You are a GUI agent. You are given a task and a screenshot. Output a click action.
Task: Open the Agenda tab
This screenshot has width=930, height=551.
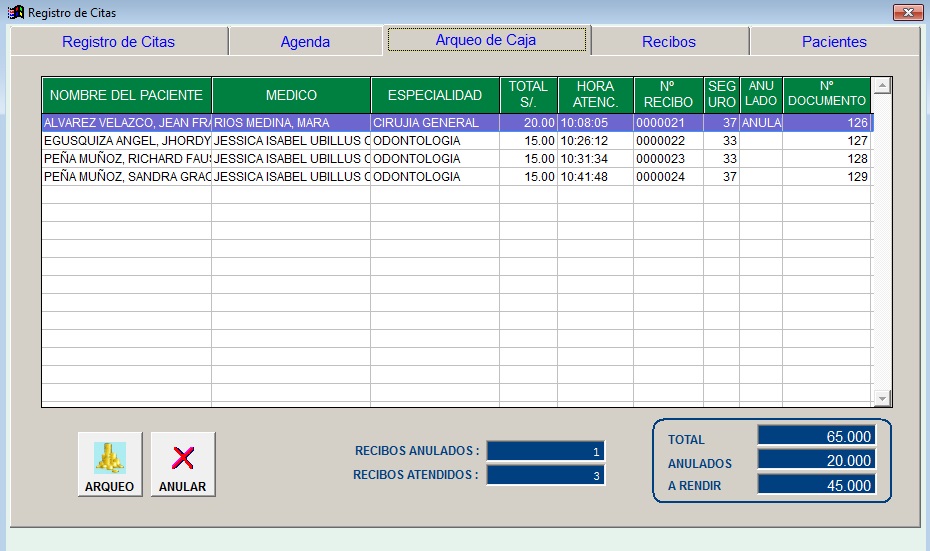(305, 42)
